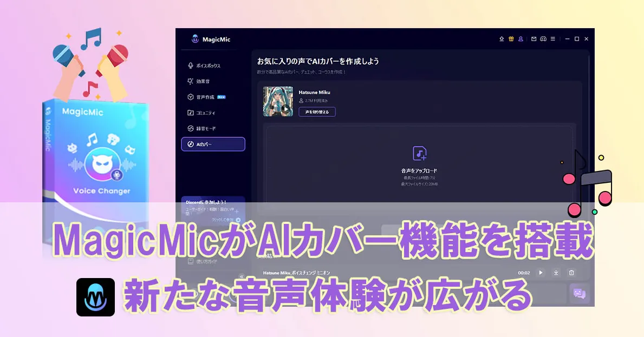This screenshot has width=644, height=337.
Task: Delete the Hatsune Miku result track
Action: pyautogui.click(x=571, y=273)
